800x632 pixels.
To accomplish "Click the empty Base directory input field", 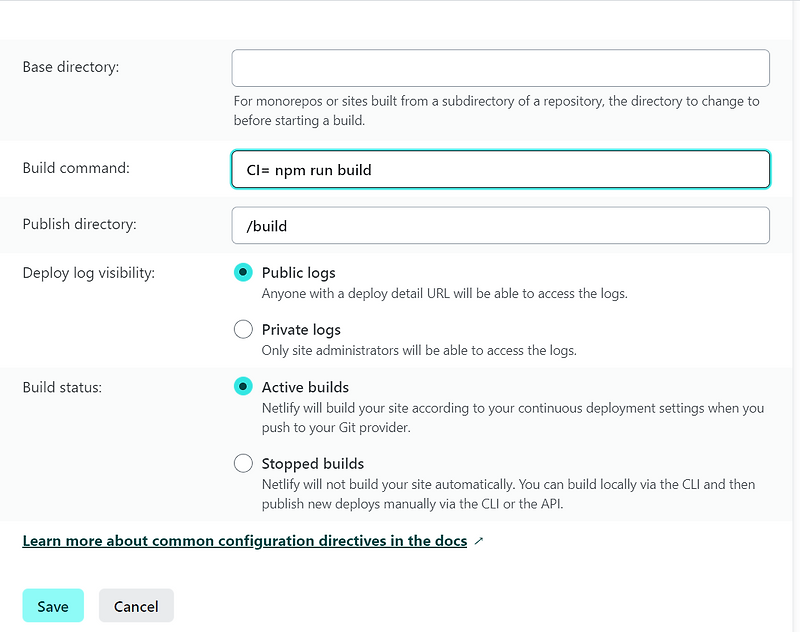I will pos(500,67).
